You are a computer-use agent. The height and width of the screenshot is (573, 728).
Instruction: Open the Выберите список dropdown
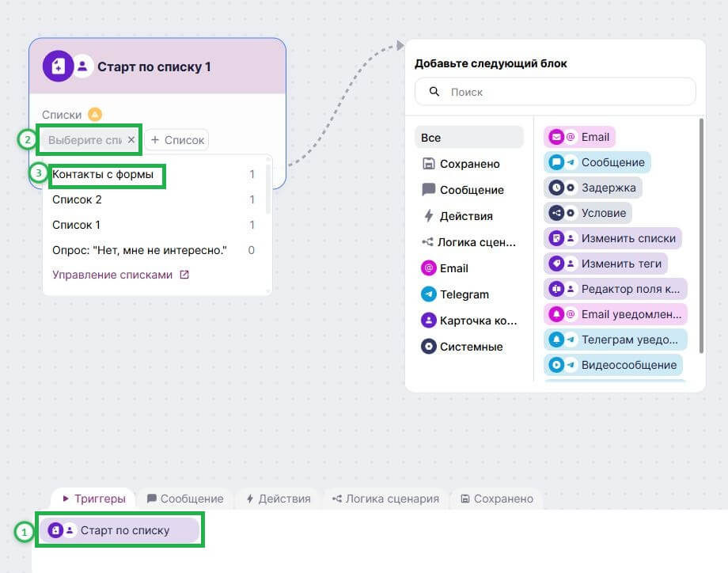[85, 140]
